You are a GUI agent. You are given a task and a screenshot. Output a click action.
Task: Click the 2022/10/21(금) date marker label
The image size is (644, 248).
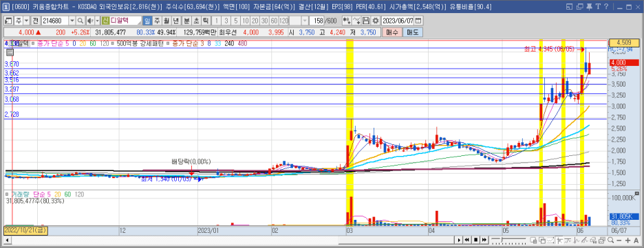[x=25, y=230]
